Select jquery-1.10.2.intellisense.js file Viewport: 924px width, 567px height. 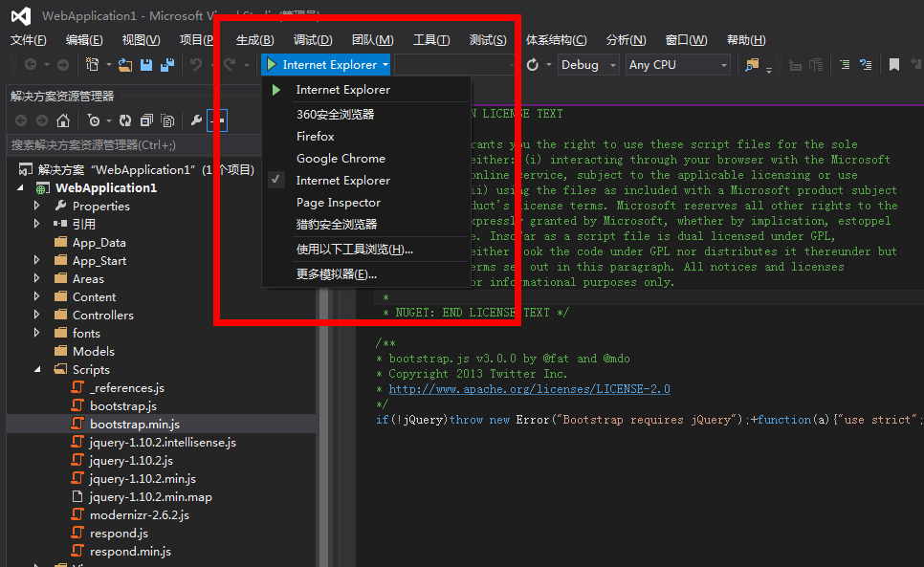[x=163, y=442]
